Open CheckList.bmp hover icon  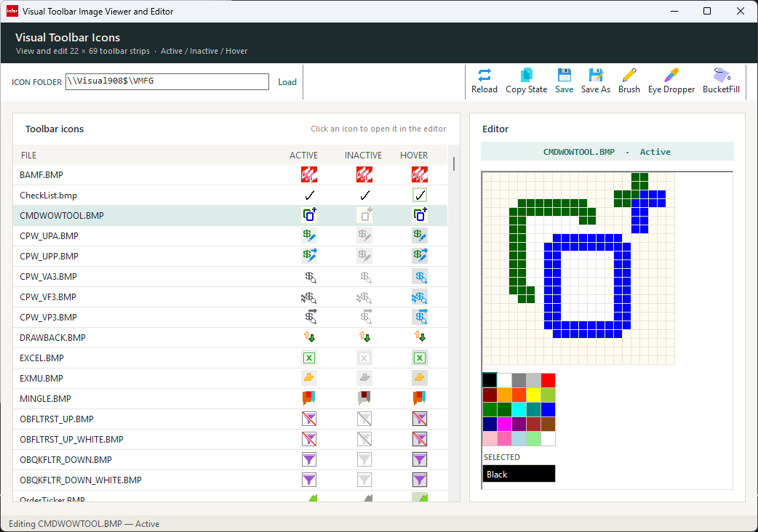pyautogui.click(x=420, y=195)
